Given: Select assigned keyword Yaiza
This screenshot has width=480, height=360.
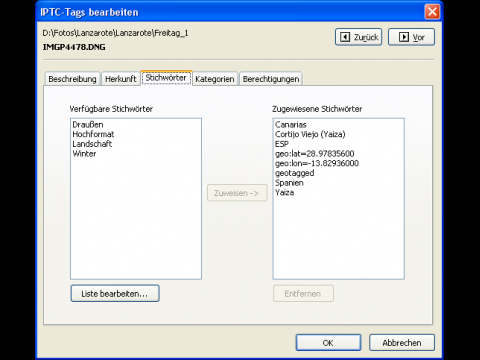Looking at the screenshot, I should 284,192.
